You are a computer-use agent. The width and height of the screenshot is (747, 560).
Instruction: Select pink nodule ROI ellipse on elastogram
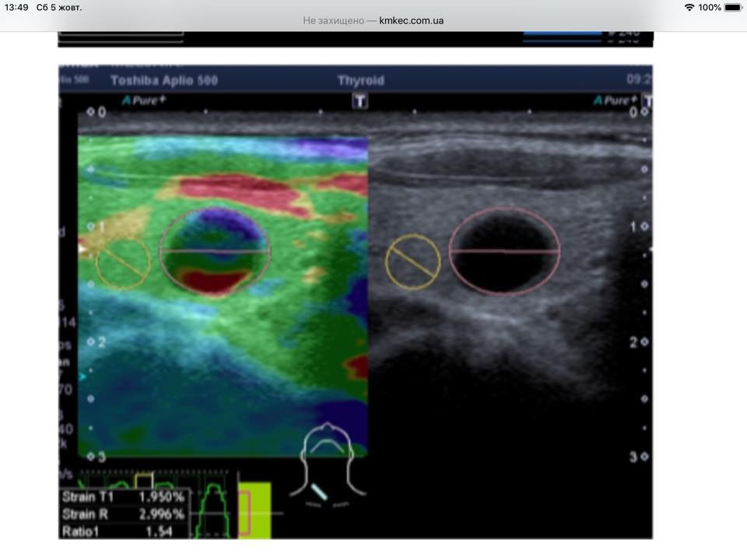[215, 251]
